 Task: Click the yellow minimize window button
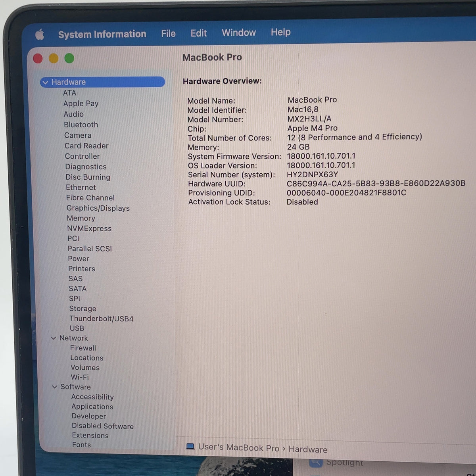(54, 59)
